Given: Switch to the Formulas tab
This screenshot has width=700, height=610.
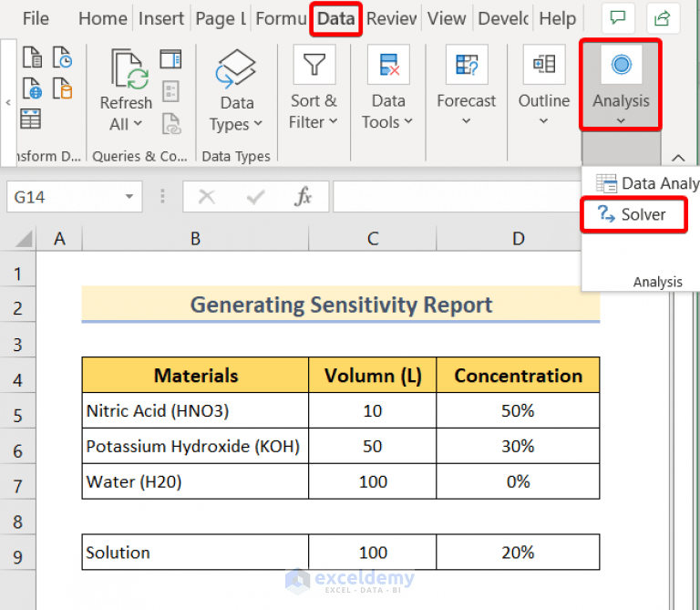Looking at the screenshot, I should coord(281,18).
